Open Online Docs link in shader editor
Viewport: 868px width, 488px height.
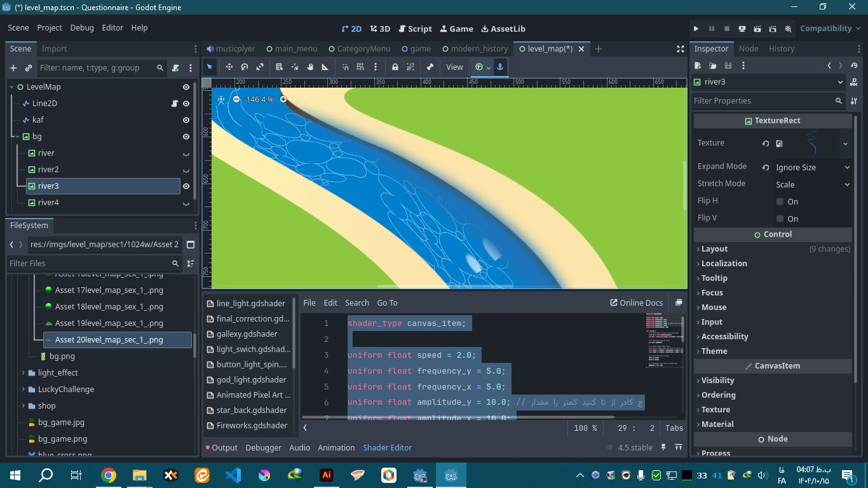click(x=636, y=303)
